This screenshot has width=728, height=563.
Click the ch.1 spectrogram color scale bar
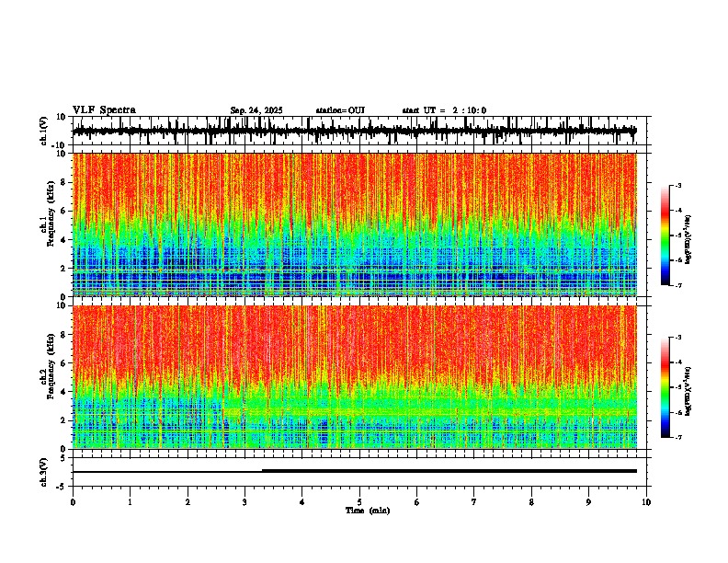[665, 236]
